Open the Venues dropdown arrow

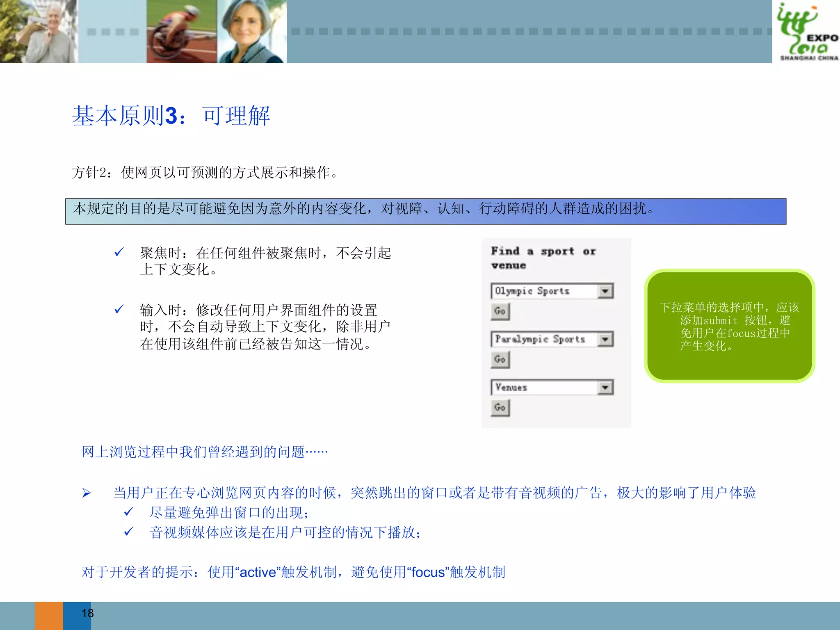point(605,388)
